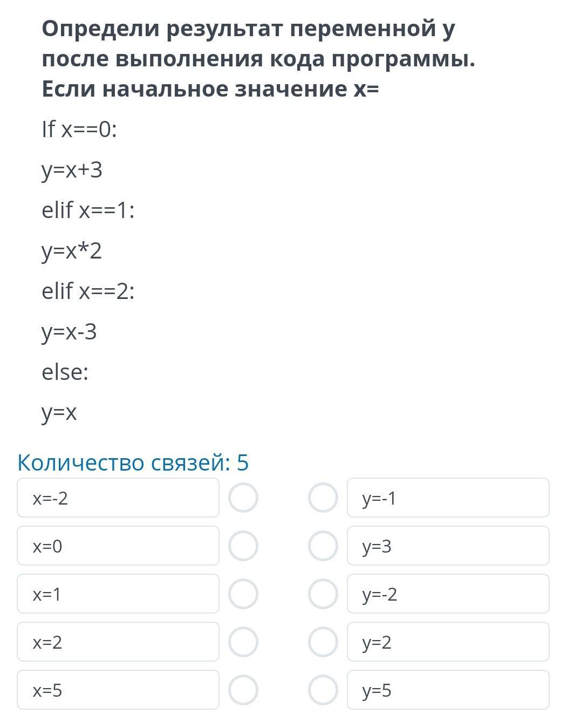Select the connector circle beside y=-2
Screen dimensions: 574x728
click(323, 594)
